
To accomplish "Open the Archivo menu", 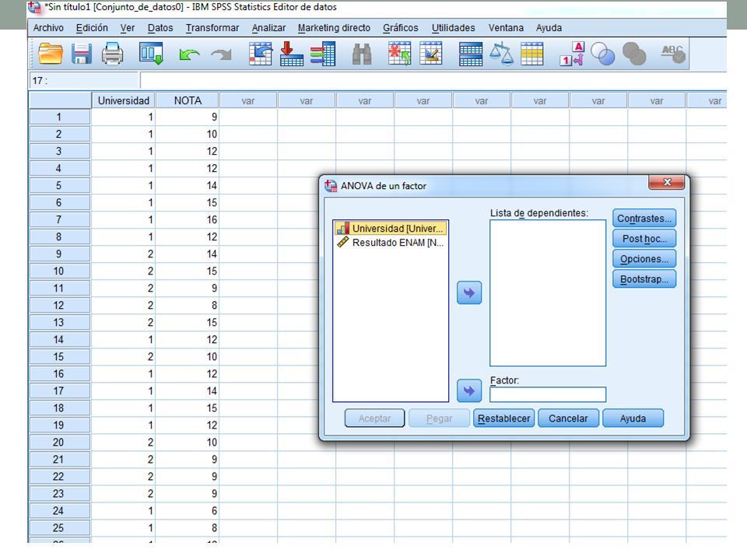I will pyautogui.click(x=48, y=28).
